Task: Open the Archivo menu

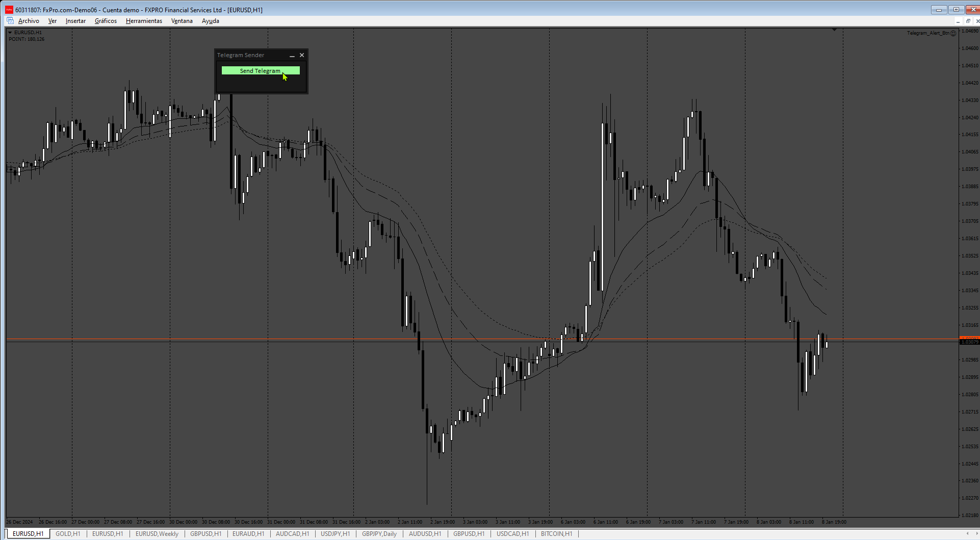Action: point(29,21)
